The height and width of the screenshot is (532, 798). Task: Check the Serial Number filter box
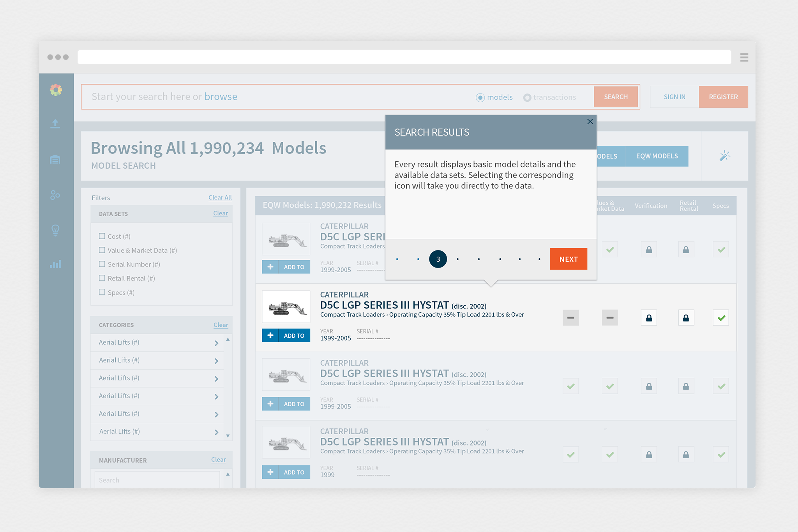pos(102,264)
